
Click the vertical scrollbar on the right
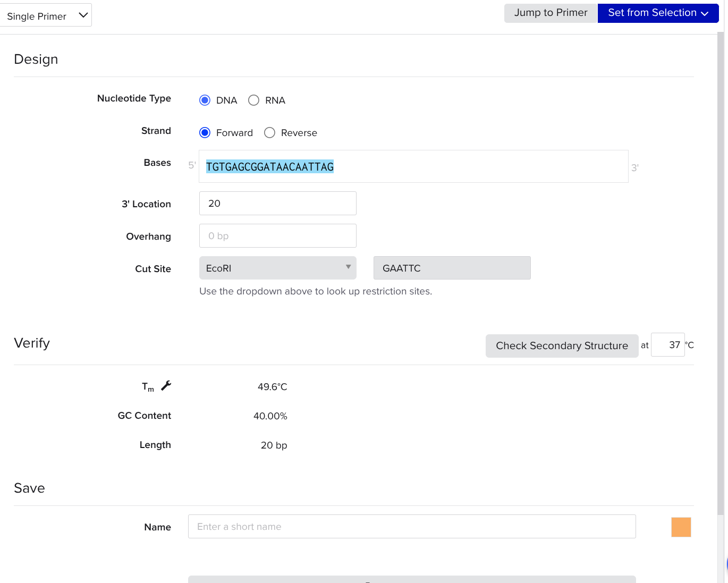(721, 274)
